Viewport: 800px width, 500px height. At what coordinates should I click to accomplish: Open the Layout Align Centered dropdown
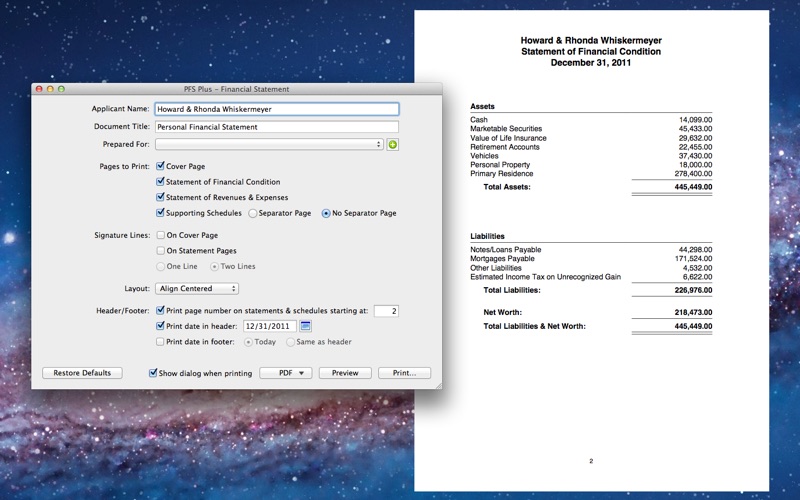point(197,289)
